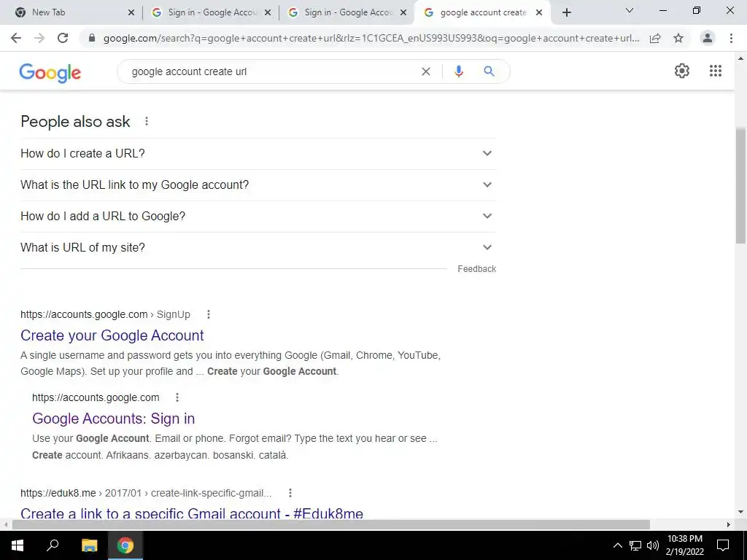Close the first Sign in tab

click(268, 12)
